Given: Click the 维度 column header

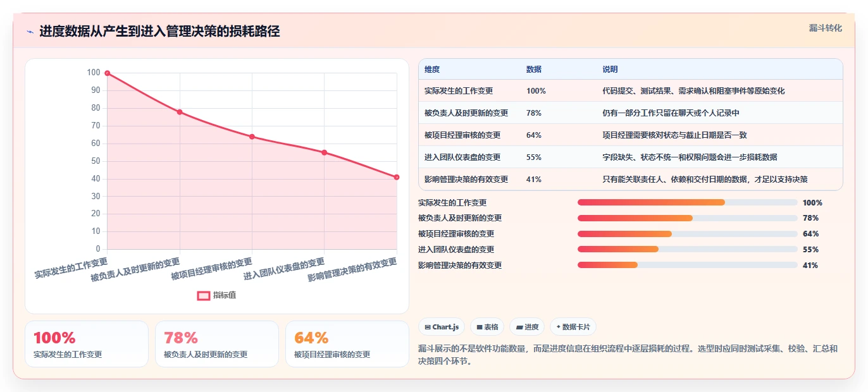Looking at the screenshot, I should click(432, 70).
